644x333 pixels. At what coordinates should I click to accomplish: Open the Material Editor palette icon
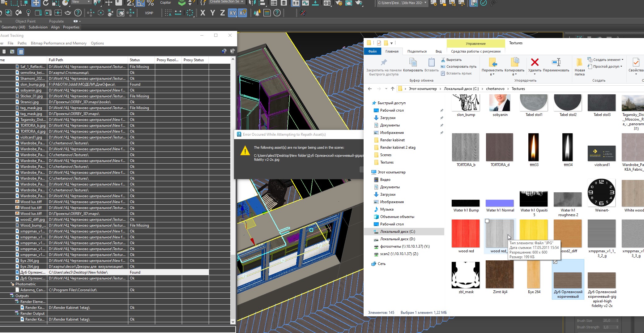19,13
